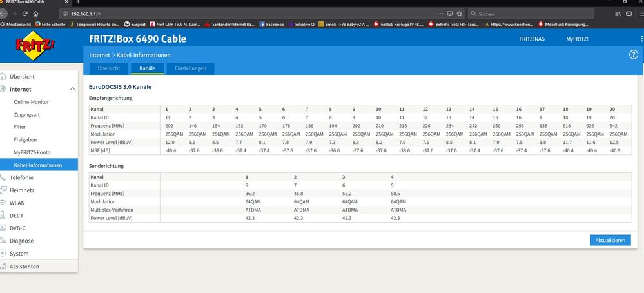Open Zugangsart in the sidebar
The height and width of the screenshot is (293, 644).
(26, 115)
